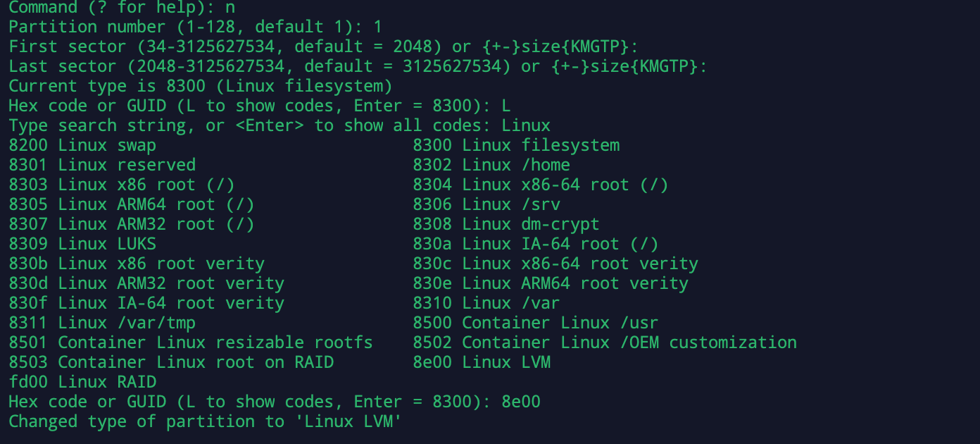Click the '8304 Linux x86-64 root (/)' entry
Image resolution: width=980 pixels, height=444 pixels.
541,185
